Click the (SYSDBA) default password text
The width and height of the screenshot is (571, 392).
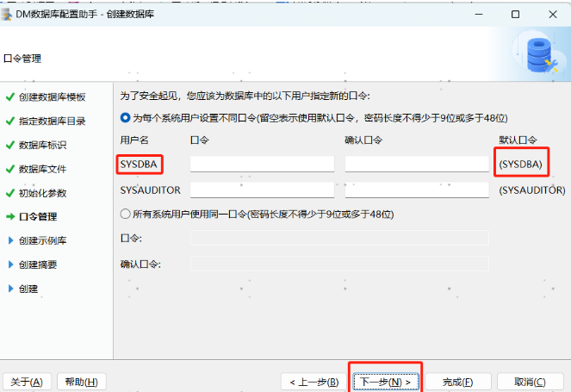[x=521, y=165]
